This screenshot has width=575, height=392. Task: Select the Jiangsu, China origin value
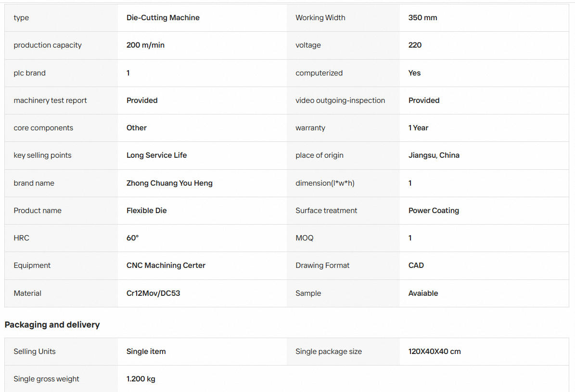coord(434,155)
